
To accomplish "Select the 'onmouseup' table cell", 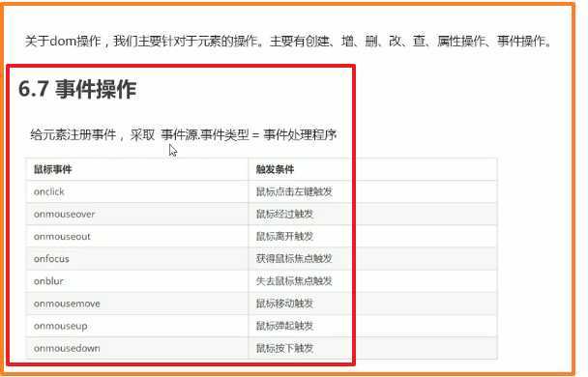I will pyautogui.click(x=137, y=326).
